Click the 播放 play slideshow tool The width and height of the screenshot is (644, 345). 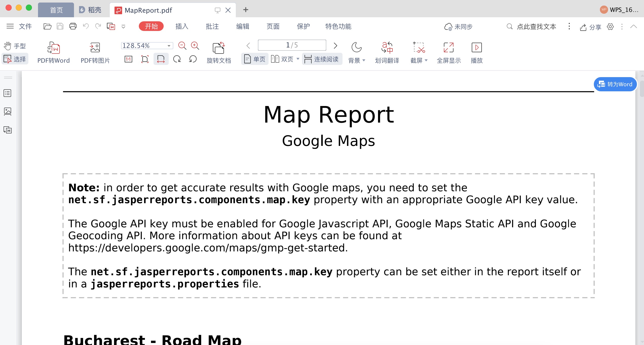tap(477, 53)
